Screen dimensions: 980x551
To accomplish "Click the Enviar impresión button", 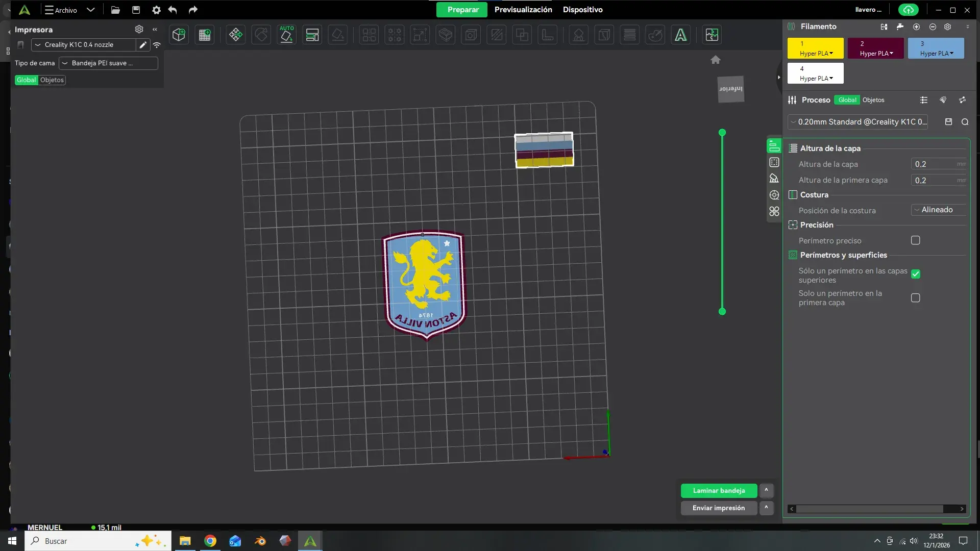I will (719, 508).
